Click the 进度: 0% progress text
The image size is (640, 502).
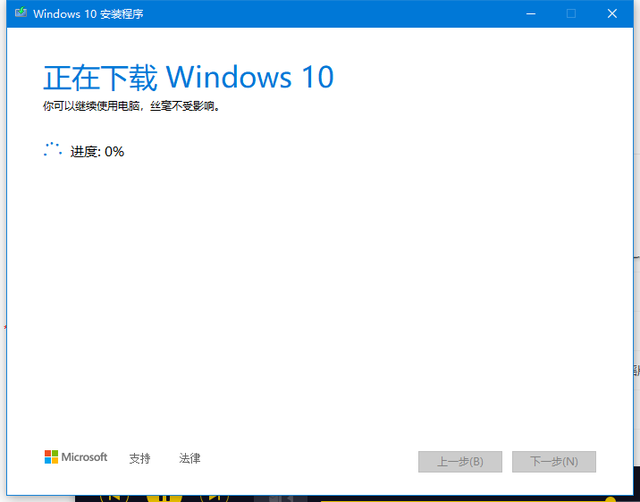[97, 151]
